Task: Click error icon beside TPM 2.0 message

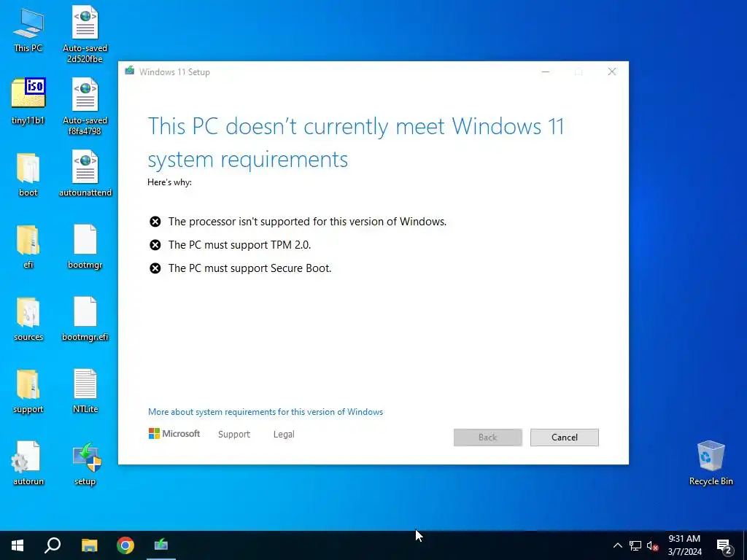Action: (x=155, y=245)
